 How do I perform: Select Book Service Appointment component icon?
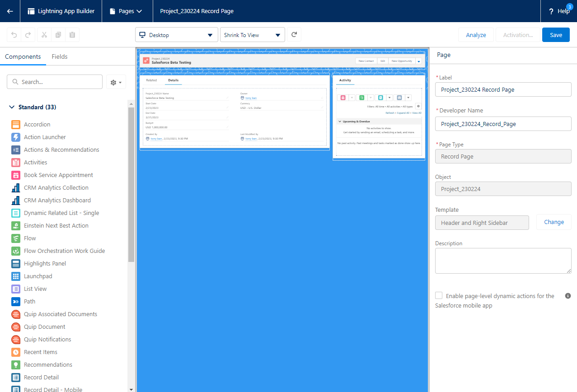(x=16, y=175)
